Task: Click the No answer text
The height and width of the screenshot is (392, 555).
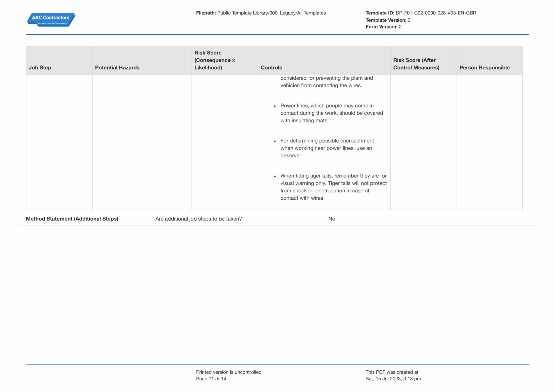Action: coord(332,219)
